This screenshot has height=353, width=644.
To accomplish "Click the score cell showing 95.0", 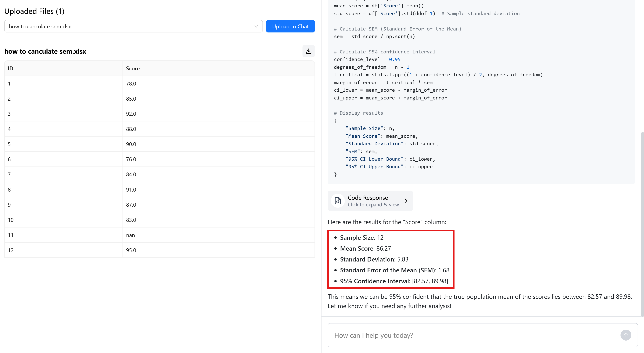I will (131, 250).
